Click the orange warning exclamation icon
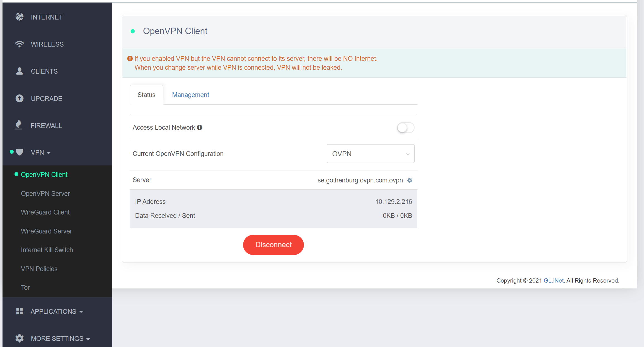Viewport: 644px width, 347px height. tap(130, 59)
